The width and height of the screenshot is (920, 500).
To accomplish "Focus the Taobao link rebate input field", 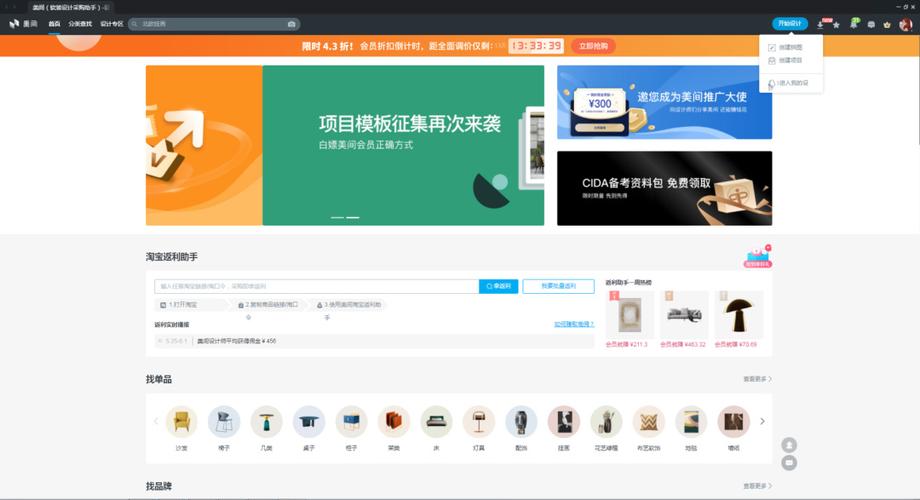I will [x=316, y=286].
